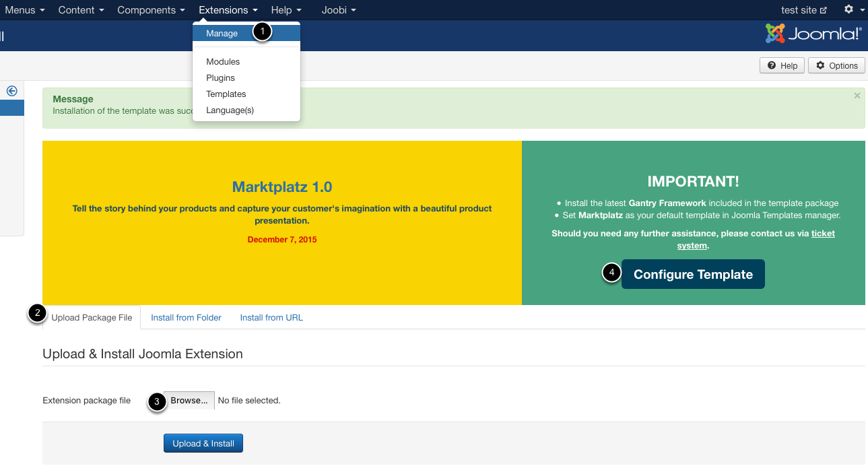Screen dimensions: 868x466
Task: Click the Upload & Install Joomla Extension heading
Action: point(143,354)
